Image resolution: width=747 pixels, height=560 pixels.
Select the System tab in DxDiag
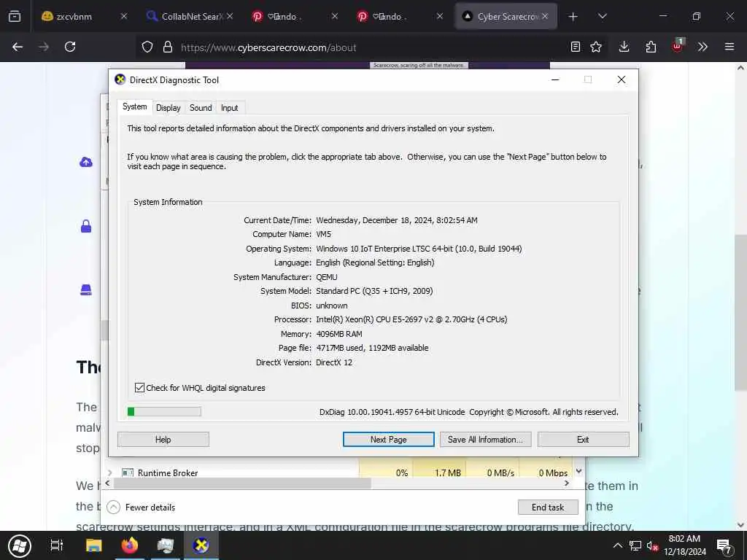click(134, 106)
